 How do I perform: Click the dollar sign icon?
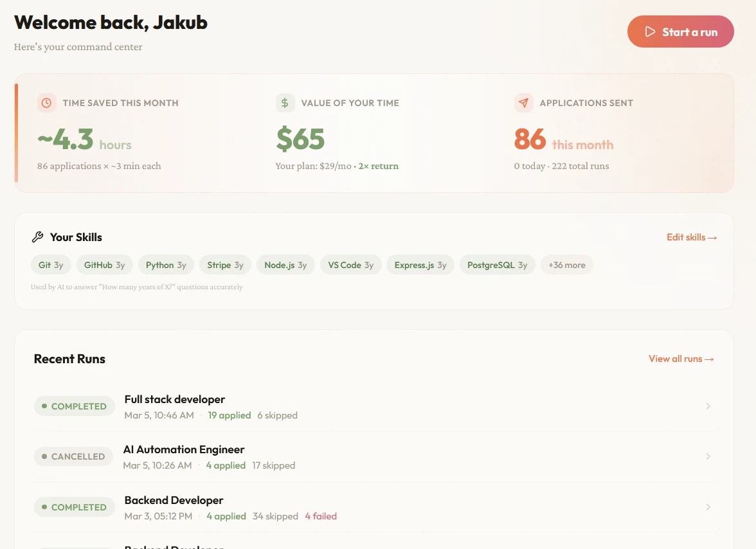point(285,103)
